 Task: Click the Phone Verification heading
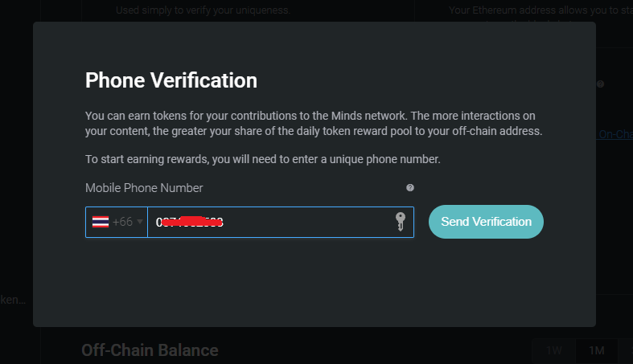171,80
